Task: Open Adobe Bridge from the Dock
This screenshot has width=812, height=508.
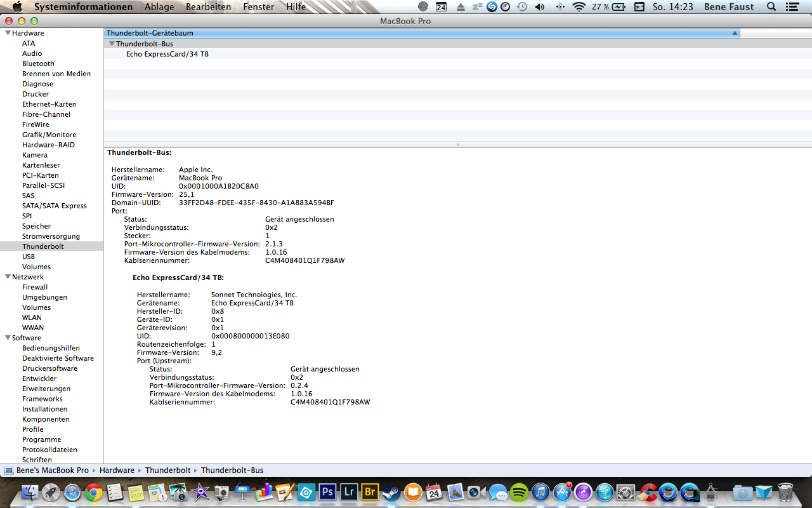Action: [x=370, y=492]
